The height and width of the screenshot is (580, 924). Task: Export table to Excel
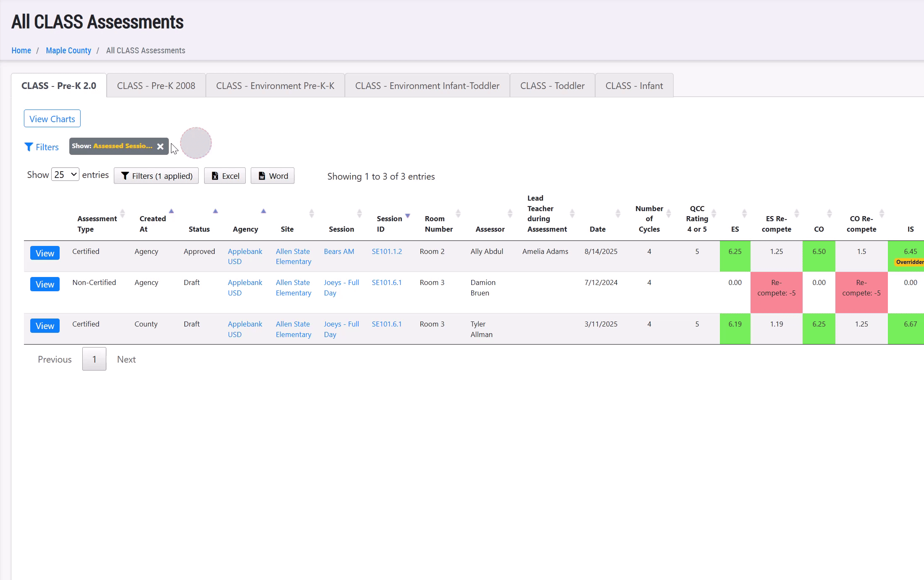click(225, 176)
